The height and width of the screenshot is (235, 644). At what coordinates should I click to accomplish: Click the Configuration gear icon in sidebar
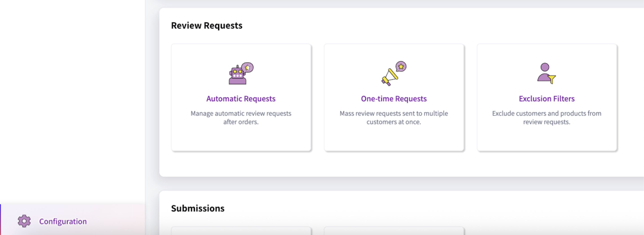(x=24, y=221)
